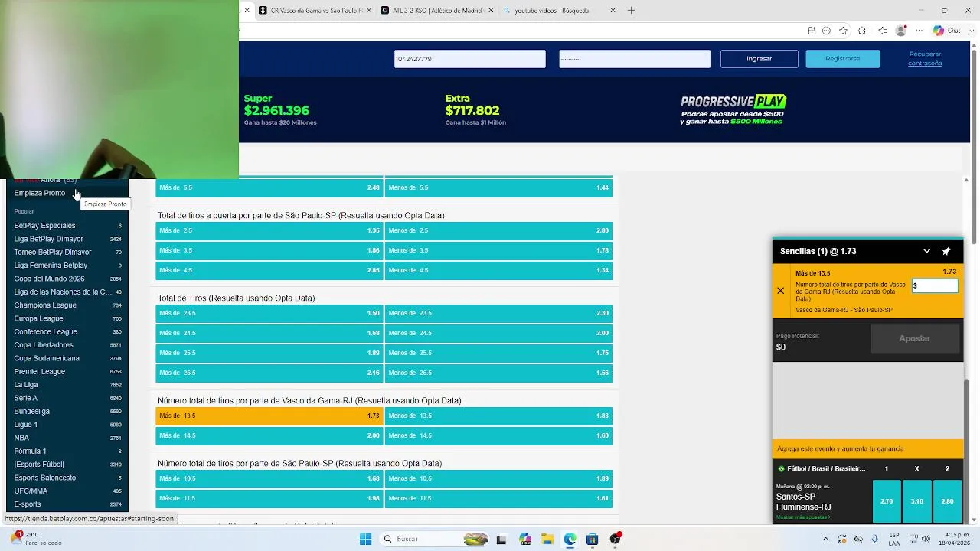The width and height of the screenshot is (980, 551).
Task: Open Copilot app from taskbar
Action: [525, 539]
